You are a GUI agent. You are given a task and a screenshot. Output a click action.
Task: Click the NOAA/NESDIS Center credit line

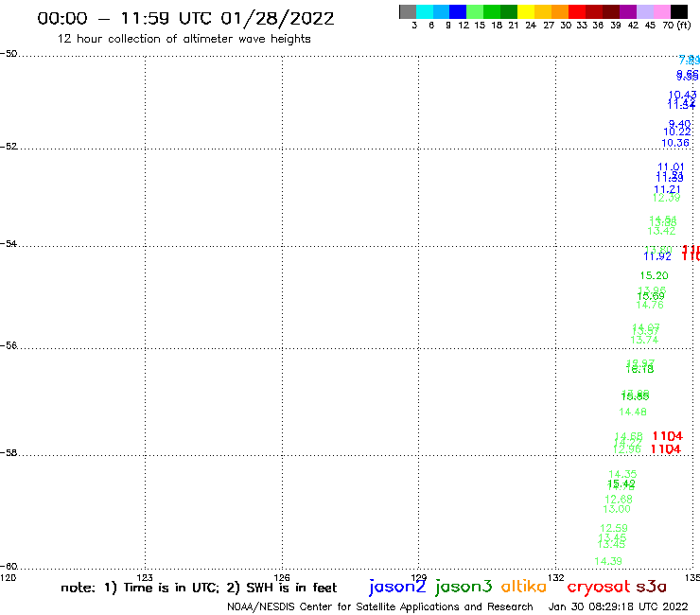coord(380,606)
